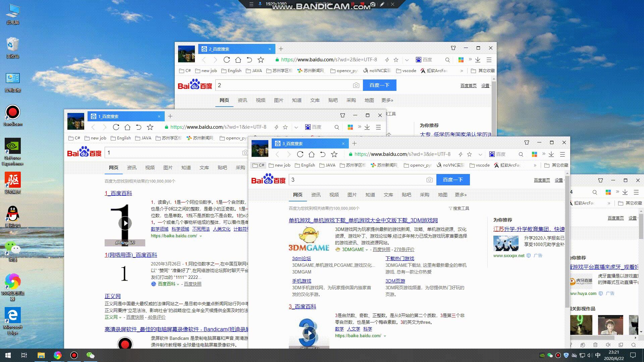Click download icon in window 2 toolbar
644x362 pixels.
(478, 60)
